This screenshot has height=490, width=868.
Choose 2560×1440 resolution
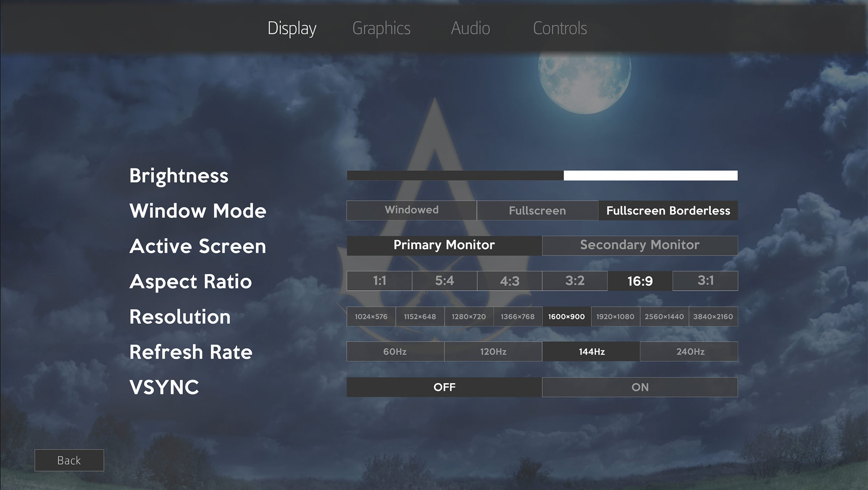[x=664, y=316]
